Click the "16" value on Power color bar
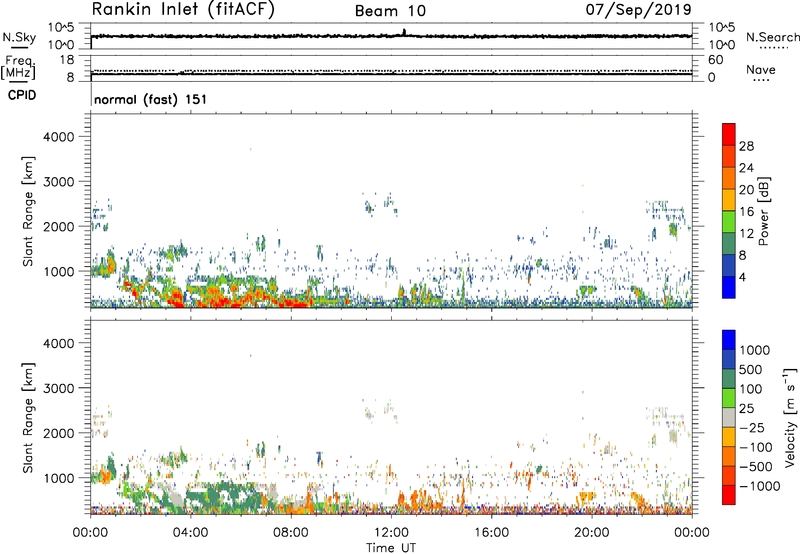Image resolution: width=800 pixels, height=554 pixels. tap(746, 212)
